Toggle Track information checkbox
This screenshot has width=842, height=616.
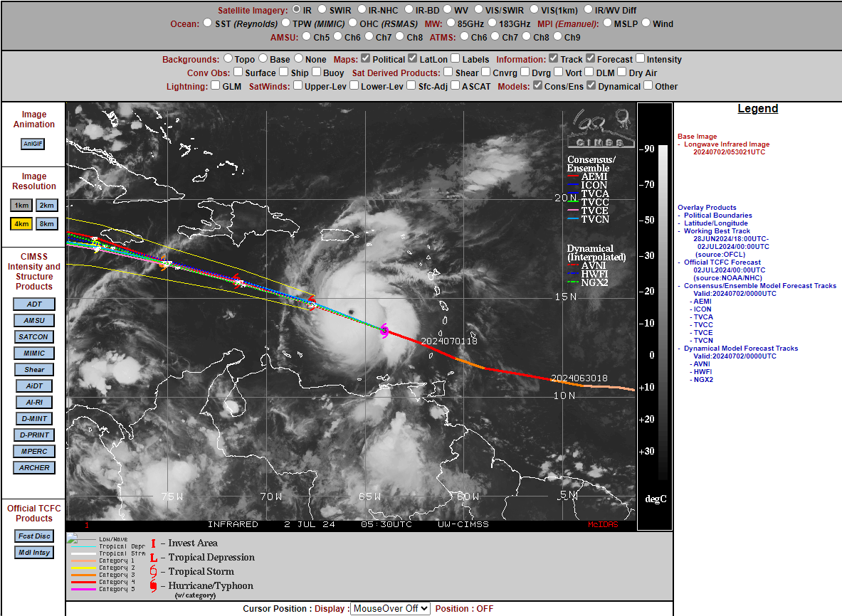(x=554, y=58)
